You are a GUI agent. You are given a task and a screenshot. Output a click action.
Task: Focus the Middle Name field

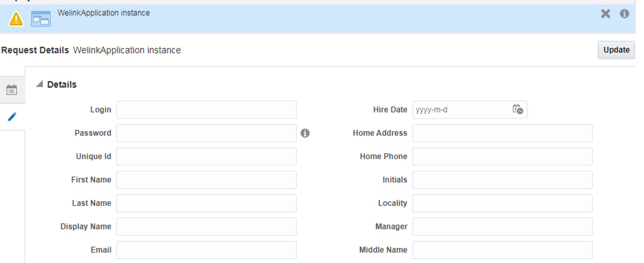pyautogui.click(x=502, y=250)
